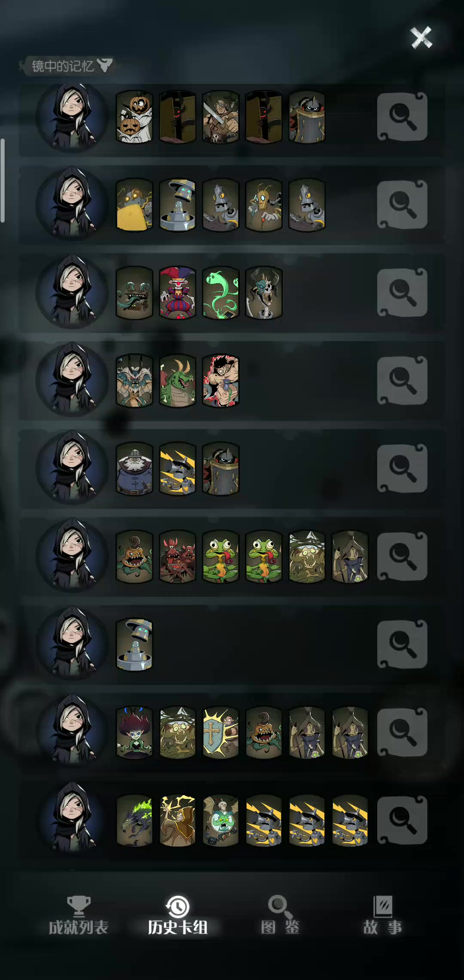Select the green crocodile monster card

(177, 381)
